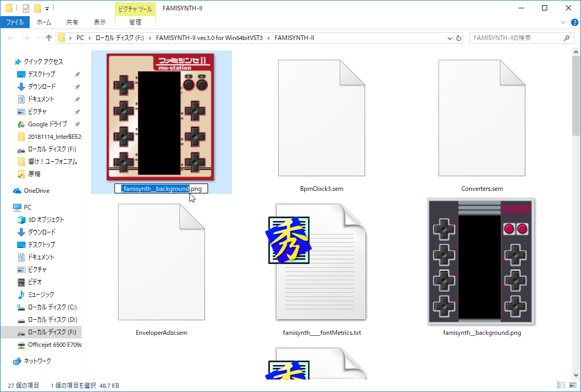Switch to large icons view in status bar
The width and height of the screenshot is (581, 392).
tap(573, 385)
